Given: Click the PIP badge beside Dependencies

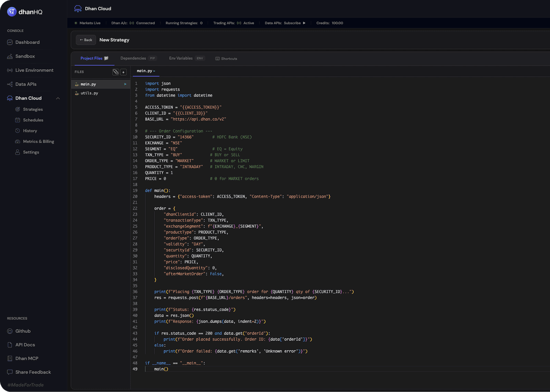Looking at the screenshot, I should [x=153, y=58].
